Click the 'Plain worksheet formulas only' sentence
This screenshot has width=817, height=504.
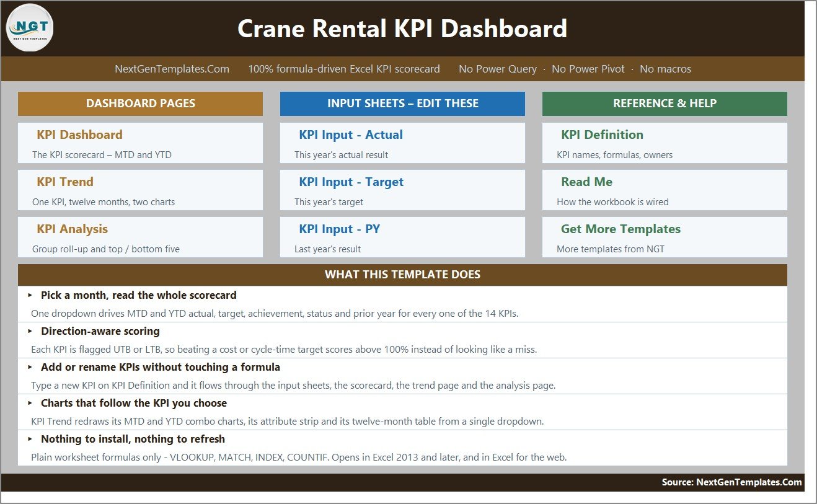(299, 458)
